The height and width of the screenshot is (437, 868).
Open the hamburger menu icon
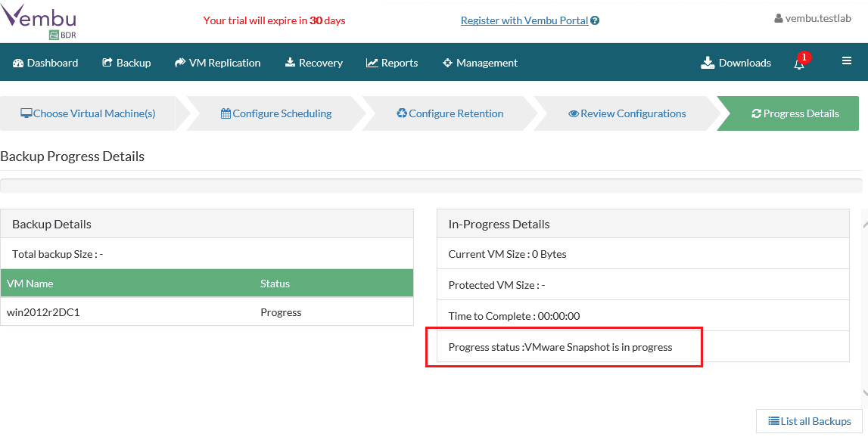coord(846,60)
